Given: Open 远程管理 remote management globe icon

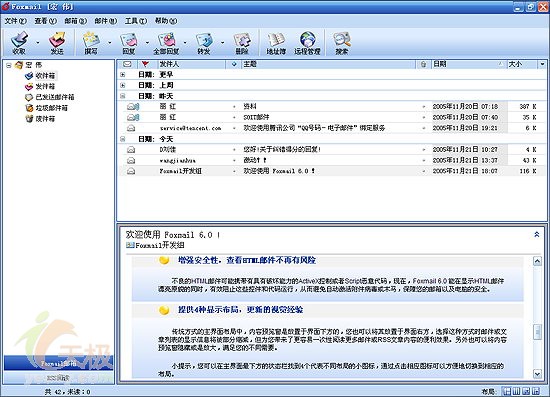Looking at the screenshot, I should [307, 43].
